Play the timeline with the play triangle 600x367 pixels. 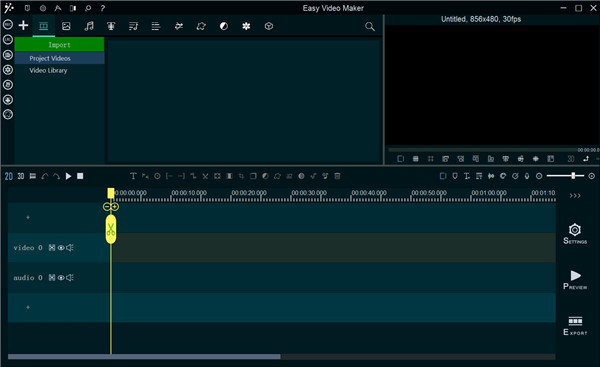(x=68, y=176)
